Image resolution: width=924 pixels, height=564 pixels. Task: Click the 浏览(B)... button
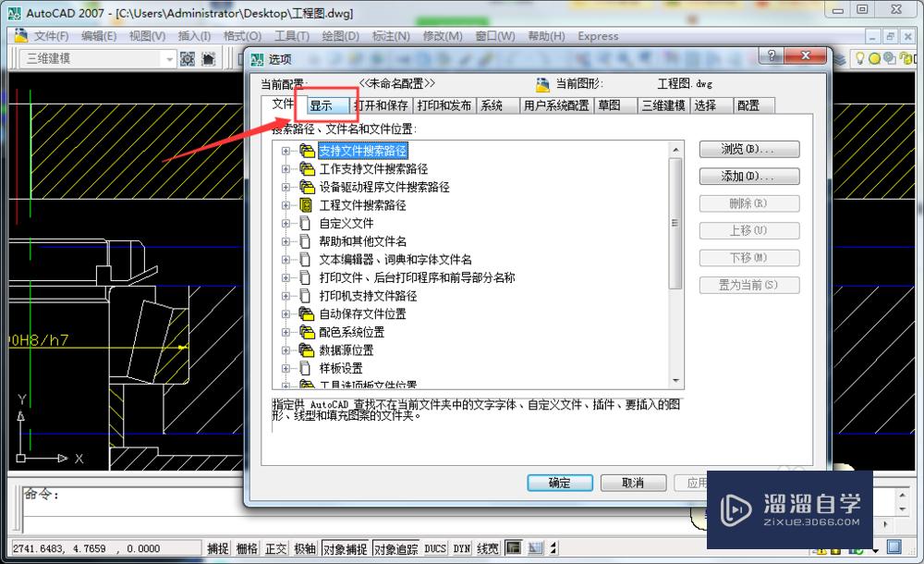click(749, 149)
